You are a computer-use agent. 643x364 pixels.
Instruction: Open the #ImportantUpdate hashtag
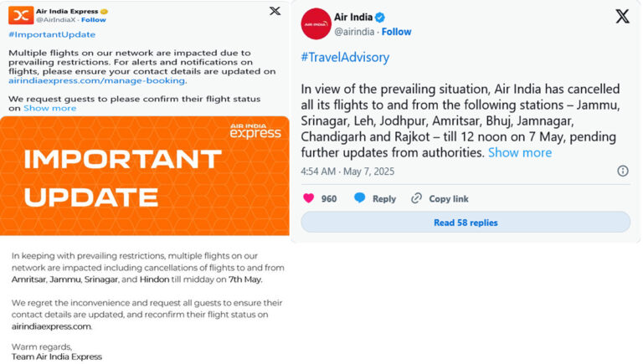tap(52, 34)
